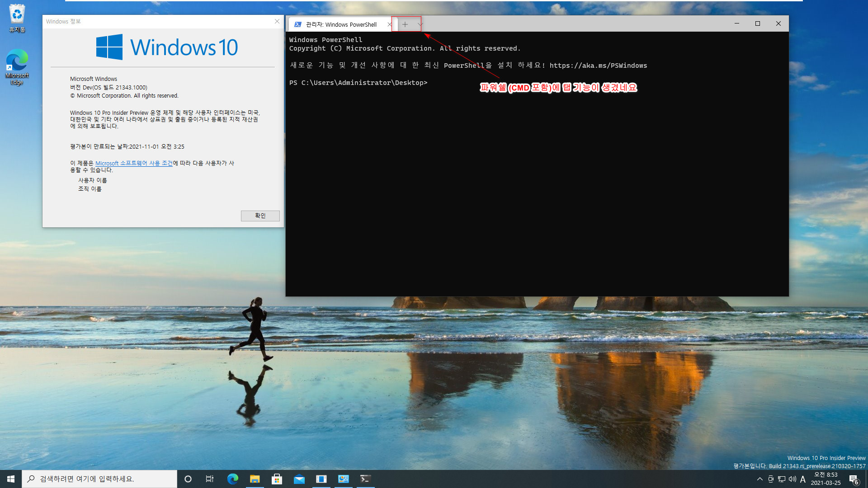The image size is (868, 488).
Task: Open File Explorer from the taskbar
Action: (x=255, y=479)
